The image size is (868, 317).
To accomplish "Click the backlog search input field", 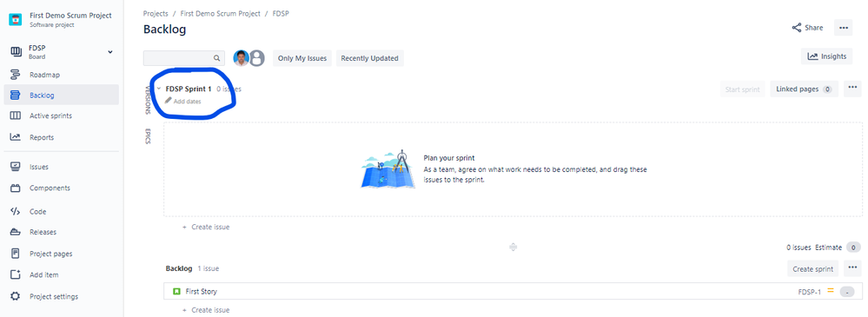I will point(184,58).
